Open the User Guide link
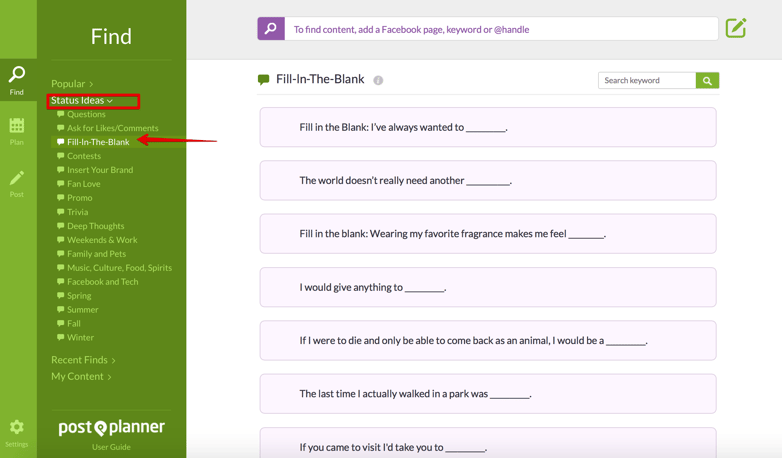This screenshot has width=782, height=458. tap(111, 447)
